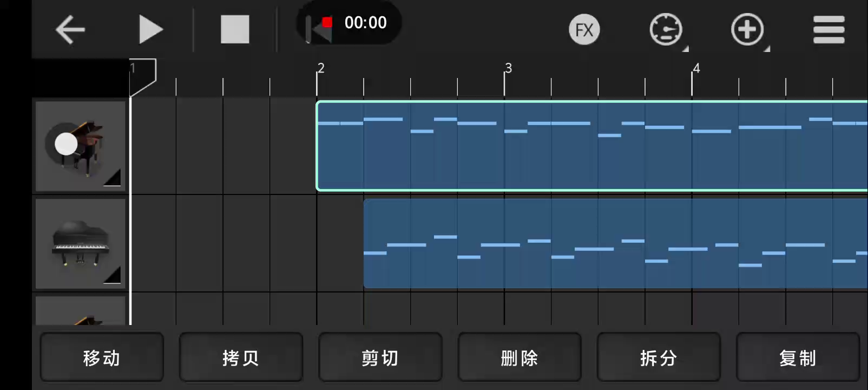The height and width of the screenshot is (390, 868).
Task: Tap the 剪切 (Cut) button
Action: [x=380, y=357]
